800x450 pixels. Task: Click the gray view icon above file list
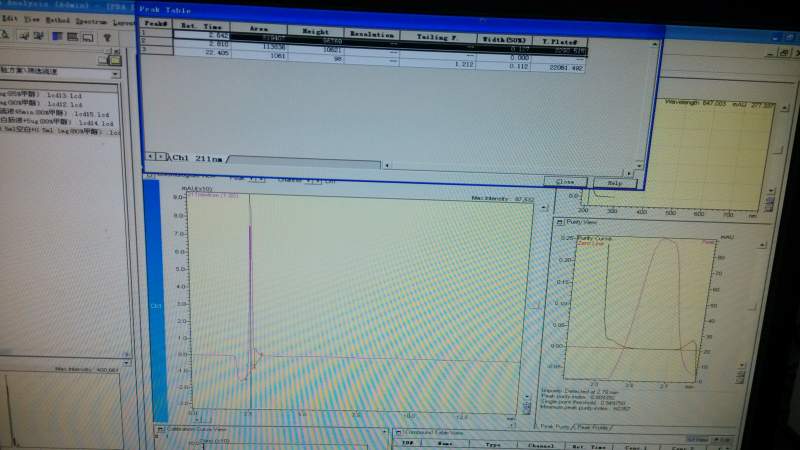(104, 60)
